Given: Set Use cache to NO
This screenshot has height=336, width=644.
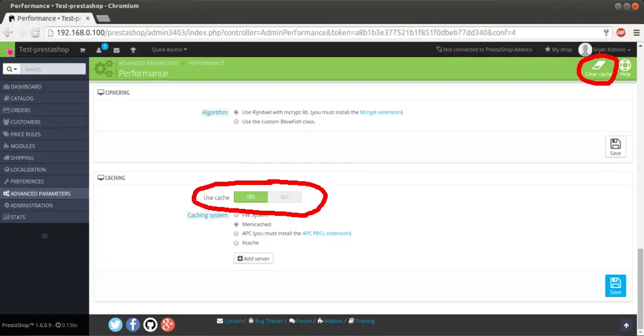Looking at the screenshot, I should click(285, 197).
